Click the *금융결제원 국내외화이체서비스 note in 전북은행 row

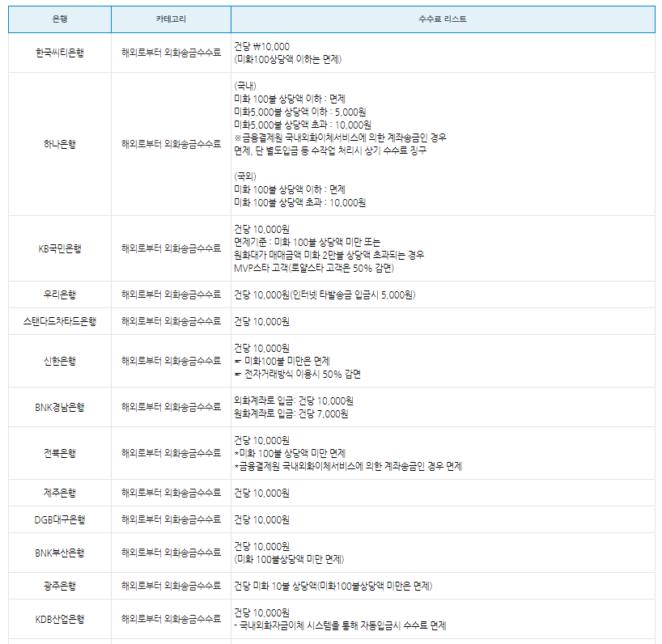click(x=348, y=466)
